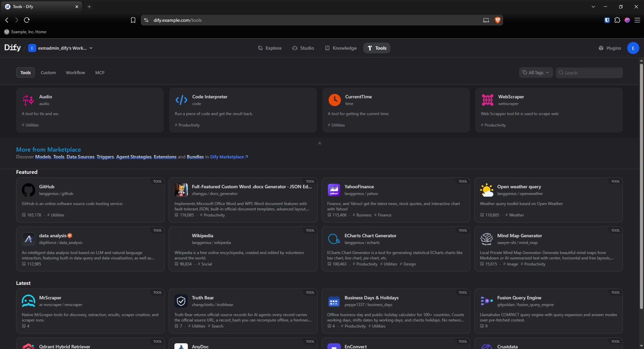Open the browser main menu
The image size is (644, 349).
(637, 20)
